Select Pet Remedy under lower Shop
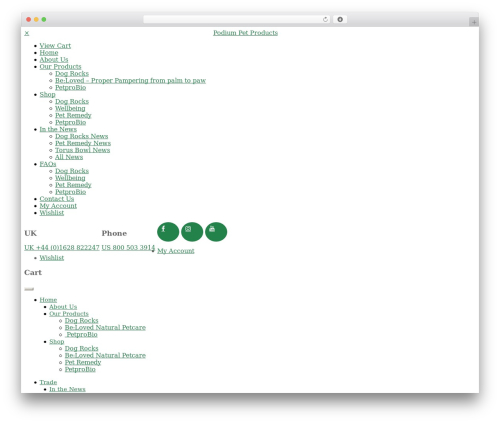Screen dimensions: 500x423 (x=83, y=363)
